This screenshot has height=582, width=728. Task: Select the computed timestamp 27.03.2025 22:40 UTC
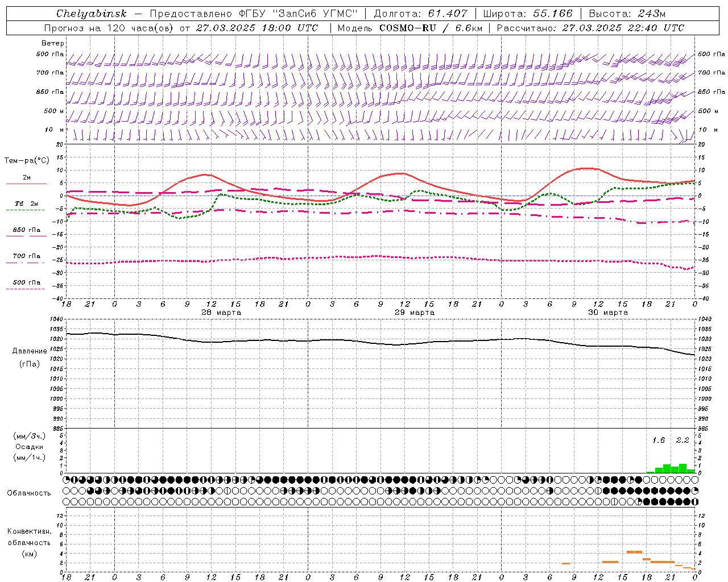point(623,28)
